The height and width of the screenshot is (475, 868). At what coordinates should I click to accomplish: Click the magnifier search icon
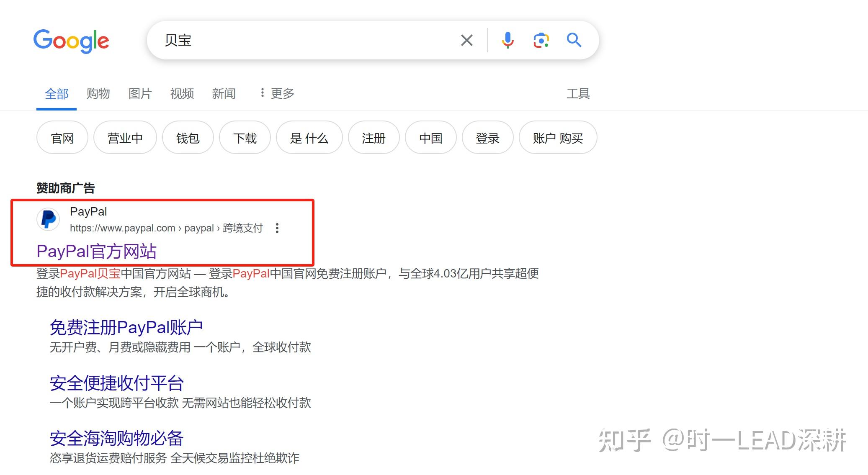click(574, 40)
